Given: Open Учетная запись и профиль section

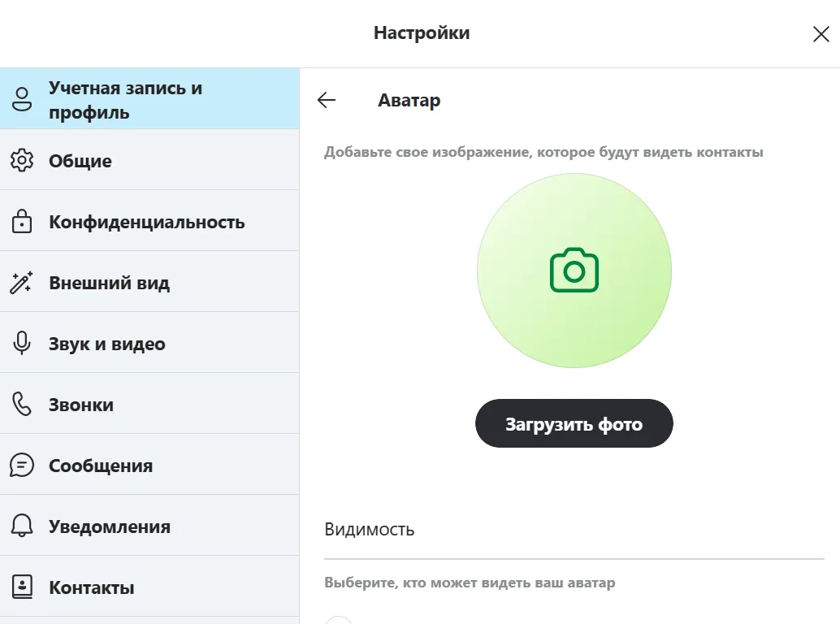Looking at the screenshot, I should tap(149, 98).
